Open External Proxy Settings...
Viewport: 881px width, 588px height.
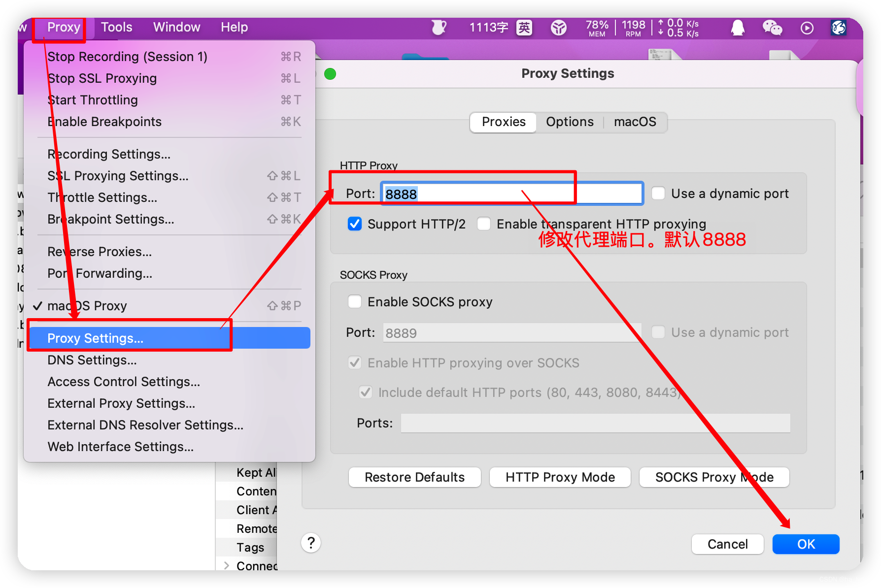pos(169,403)
